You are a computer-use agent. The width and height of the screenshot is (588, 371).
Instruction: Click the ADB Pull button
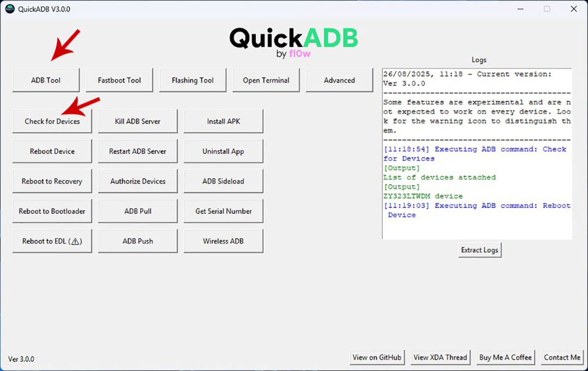pos(138,211)
